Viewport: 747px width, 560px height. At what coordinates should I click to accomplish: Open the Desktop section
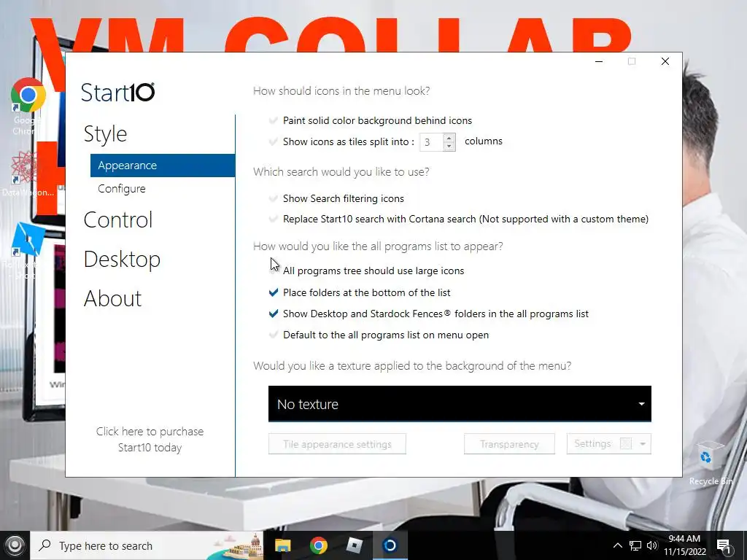tap(122, 260)
